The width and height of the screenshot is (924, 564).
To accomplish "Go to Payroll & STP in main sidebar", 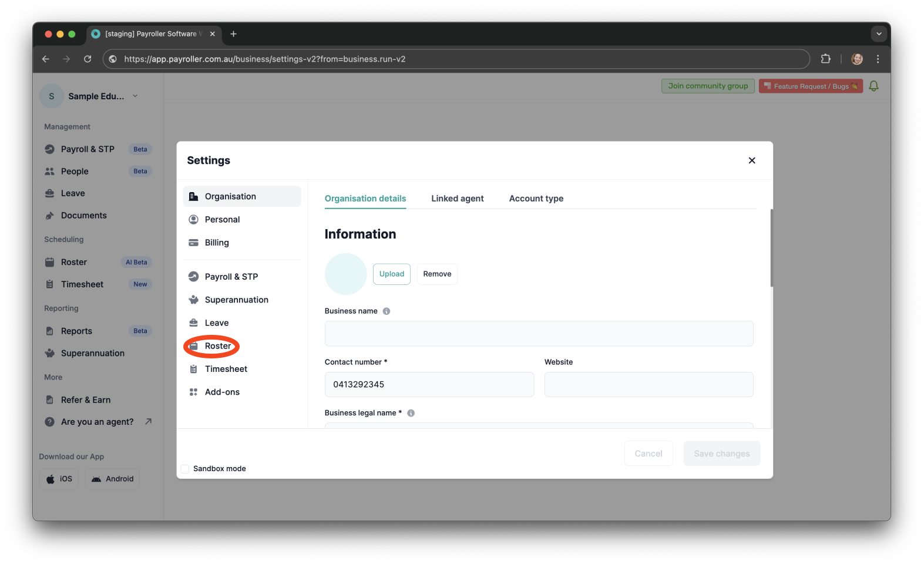I will (x=98, y=149).
